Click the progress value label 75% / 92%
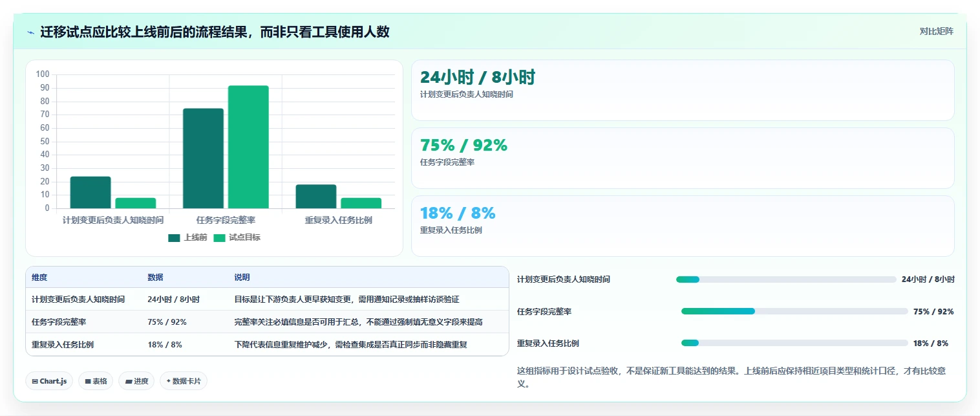980x416 pixels. (x=933, y=311)
